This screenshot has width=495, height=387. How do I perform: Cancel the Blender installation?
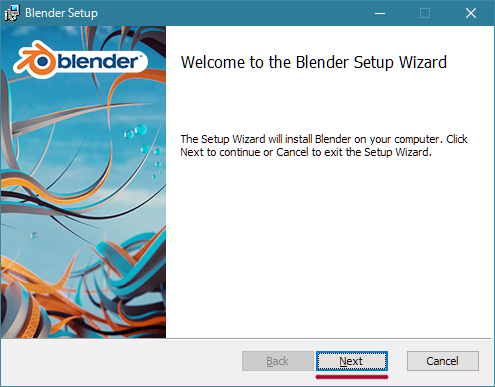[443, 361]
